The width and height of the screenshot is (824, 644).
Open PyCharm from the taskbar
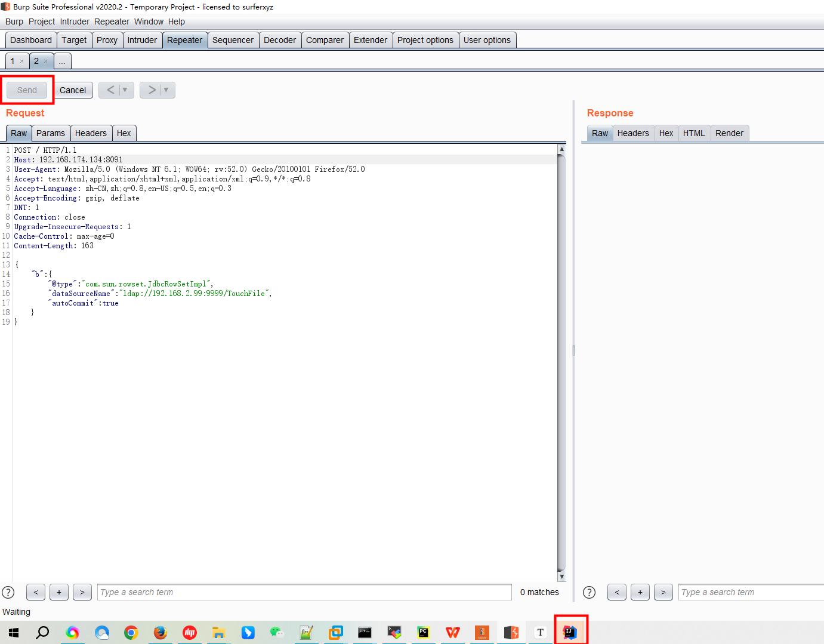coord(423,633)
